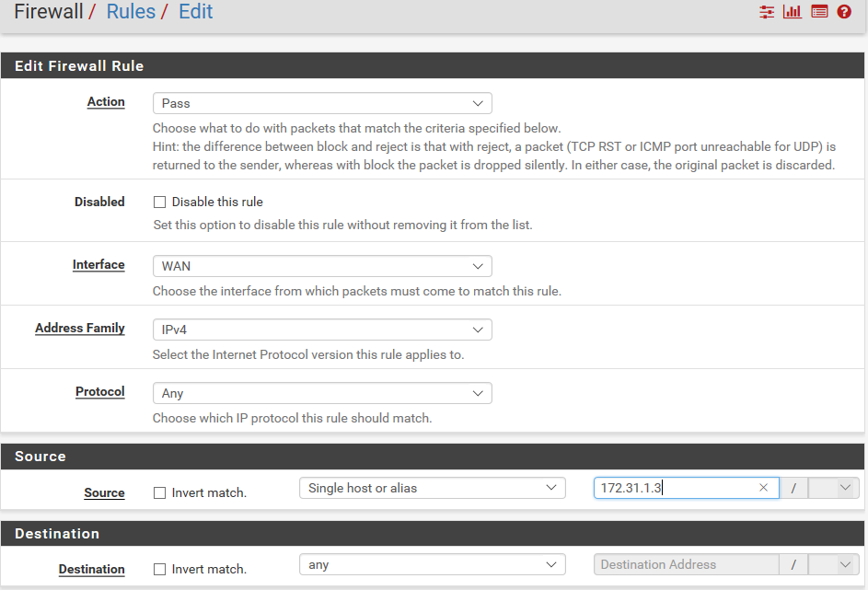Open the source subnet mask dropdown
Viewport: 868px width, 590px height.
pos(833,488)
